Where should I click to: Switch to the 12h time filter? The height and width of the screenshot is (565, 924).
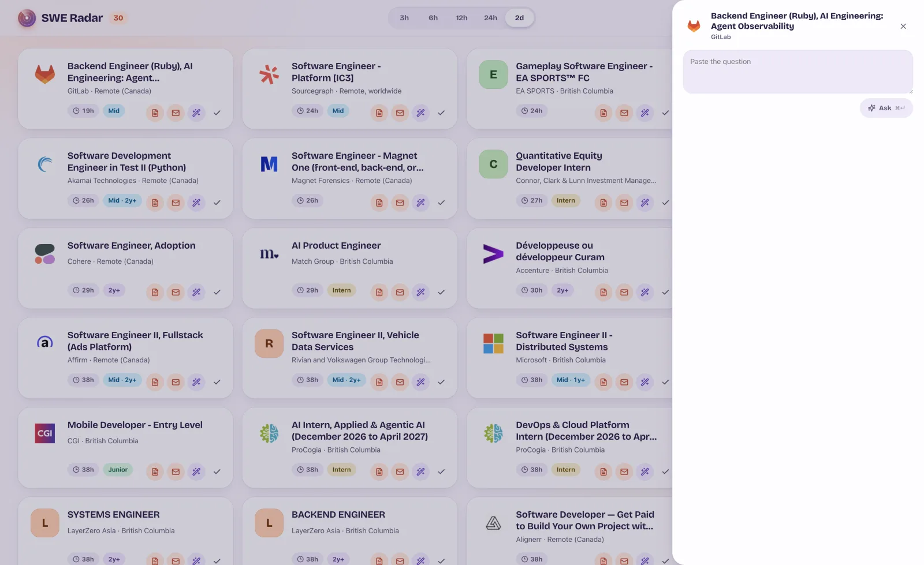tap(462, 18)
